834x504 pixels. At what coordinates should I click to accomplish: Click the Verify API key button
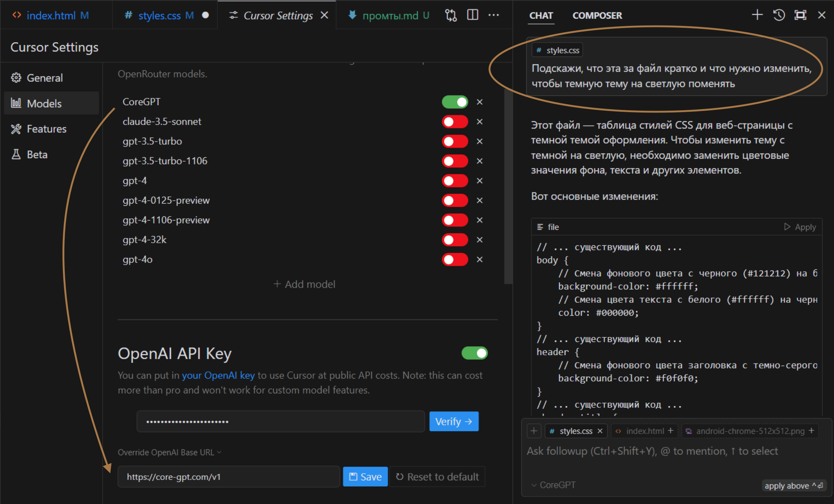454,421
